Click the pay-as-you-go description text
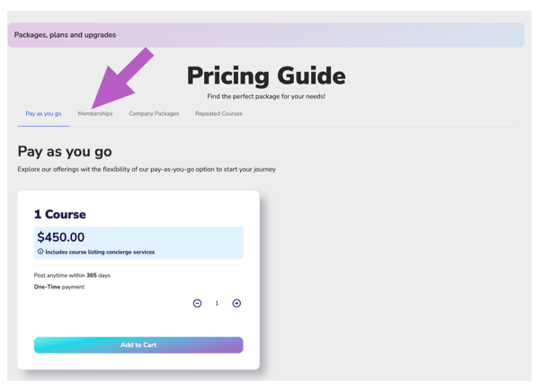This screenshot has width=544, height=392. (x=147, y=169)
